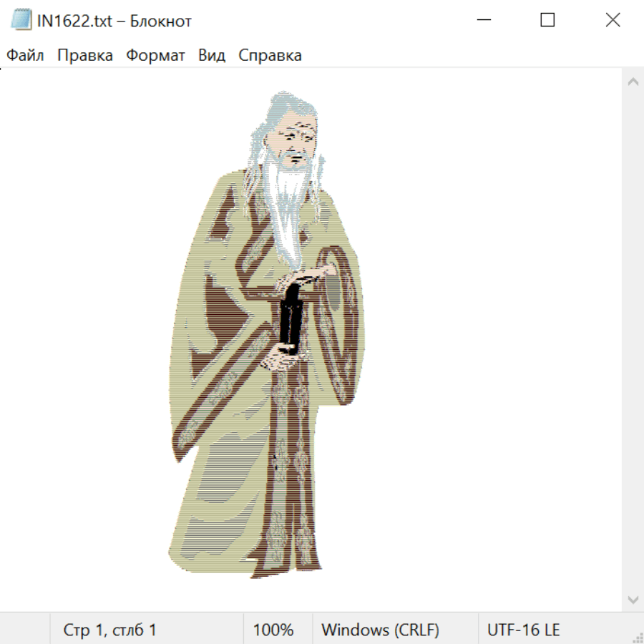Click the scroll up arrow
644x644 pixels.
[x=633, y=82]
